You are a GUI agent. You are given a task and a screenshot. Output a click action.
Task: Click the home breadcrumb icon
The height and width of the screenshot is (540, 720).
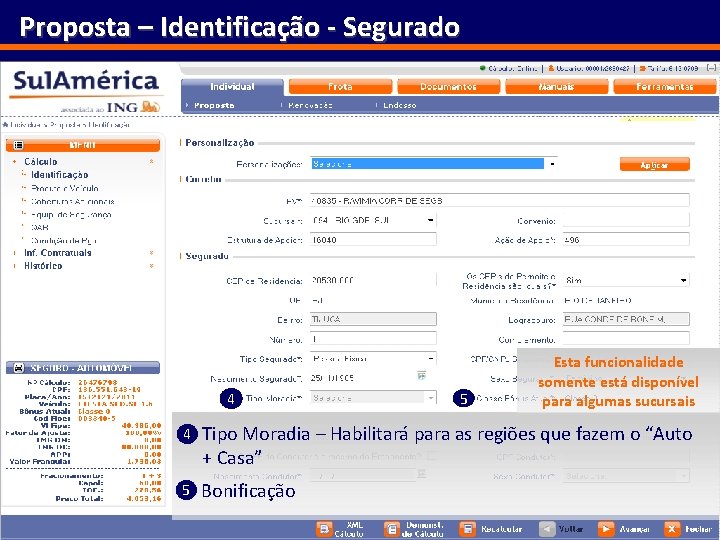coord(5,124)
